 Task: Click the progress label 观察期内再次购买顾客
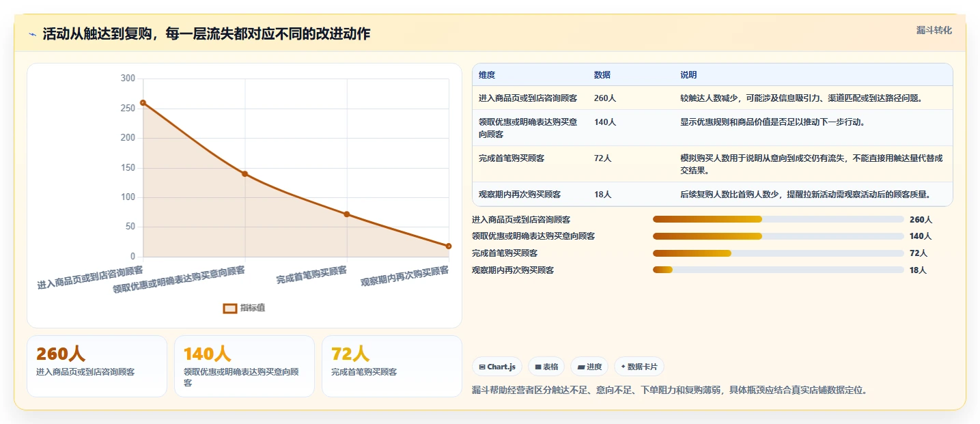513,270
